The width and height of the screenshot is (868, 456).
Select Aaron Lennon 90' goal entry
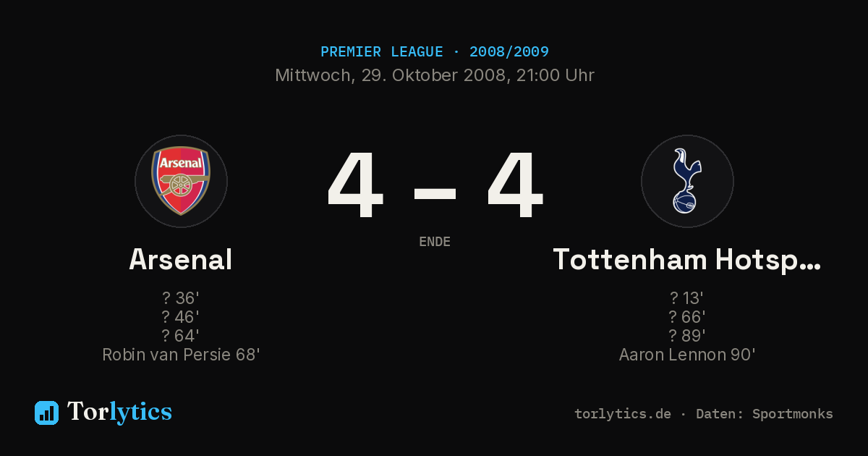point(687,355)
